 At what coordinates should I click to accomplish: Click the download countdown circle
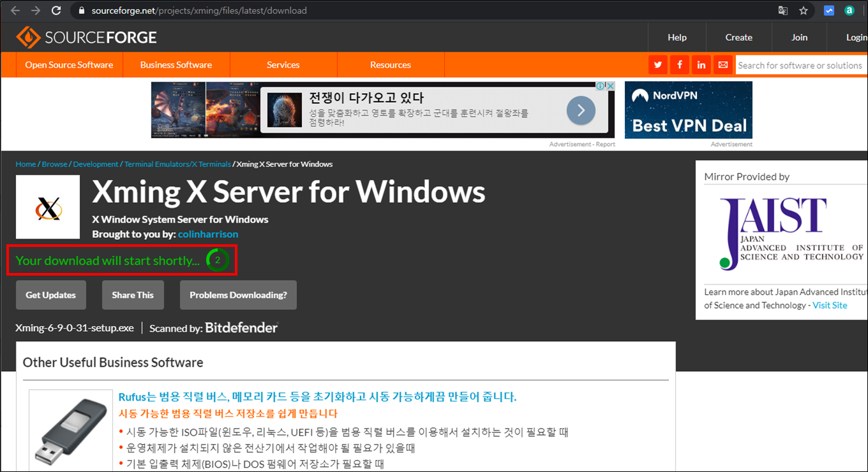click(x=218, y=260)
